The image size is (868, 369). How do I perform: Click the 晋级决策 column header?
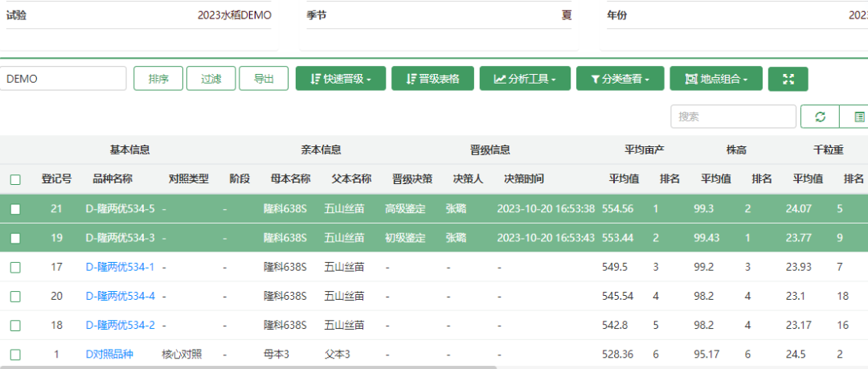click(412, 179)
